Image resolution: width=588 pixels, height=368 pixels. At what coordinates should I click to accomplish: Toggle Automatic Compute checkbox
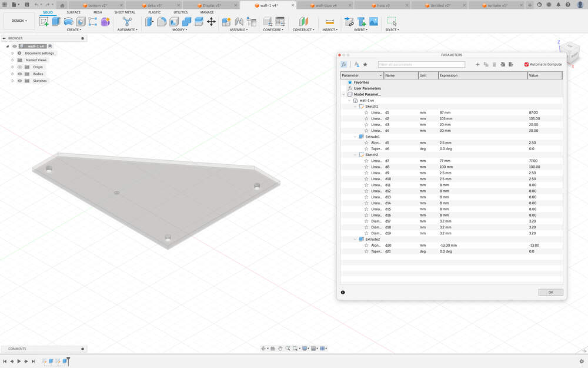tap(526, 65)
